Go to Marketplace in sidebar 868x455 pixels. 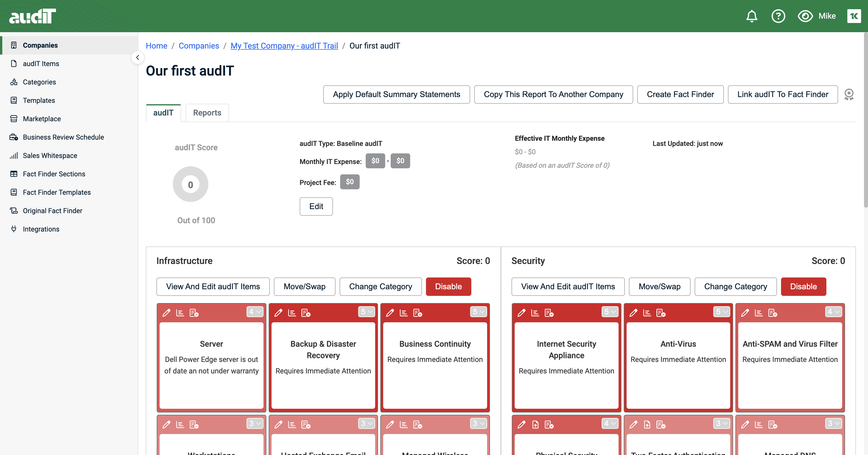[x=69, y=119]
